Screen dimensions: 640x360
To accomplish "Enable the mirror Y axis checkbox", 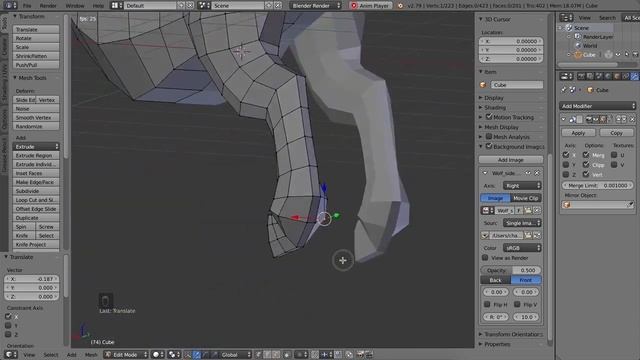I will (x=566, y=164).
